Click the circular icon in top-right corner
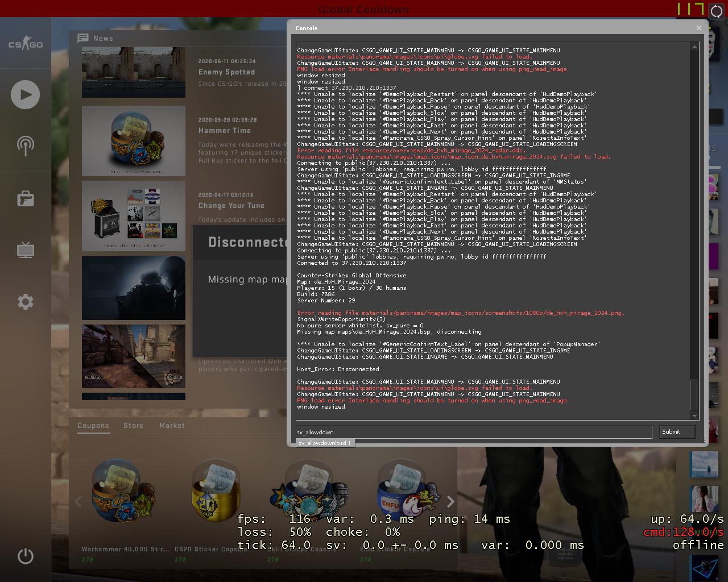Image resolution: width=728 pixels, height=582 pixels. (x=717, y=11)
